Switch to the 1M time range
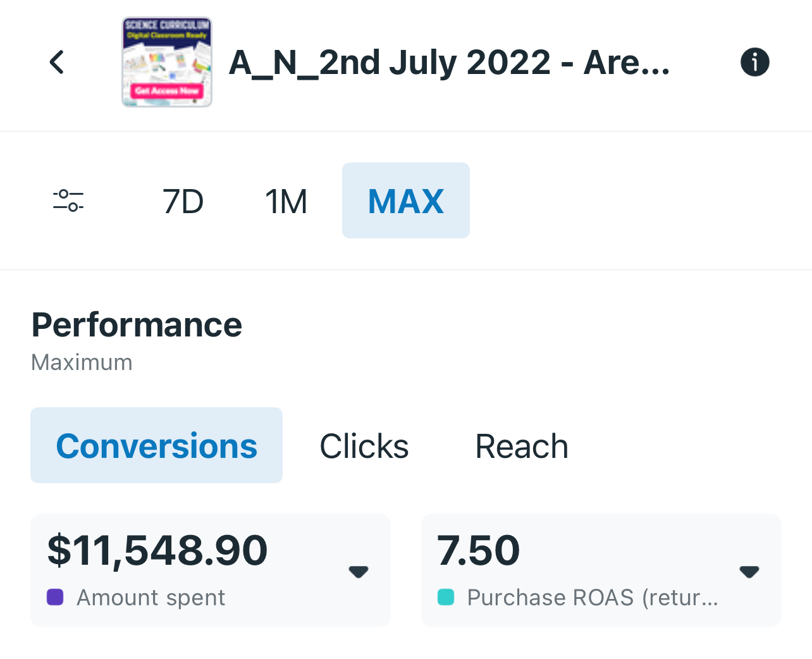Viewport: 812px width, 659px height. pyautogui.click(x=286, y=202)
